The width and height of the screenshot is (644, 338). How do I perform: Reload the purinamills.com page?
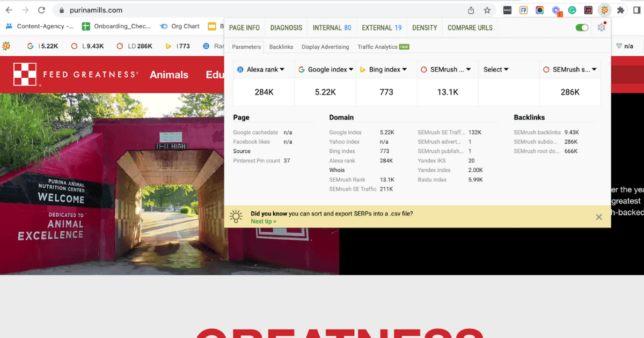(42, 10)
